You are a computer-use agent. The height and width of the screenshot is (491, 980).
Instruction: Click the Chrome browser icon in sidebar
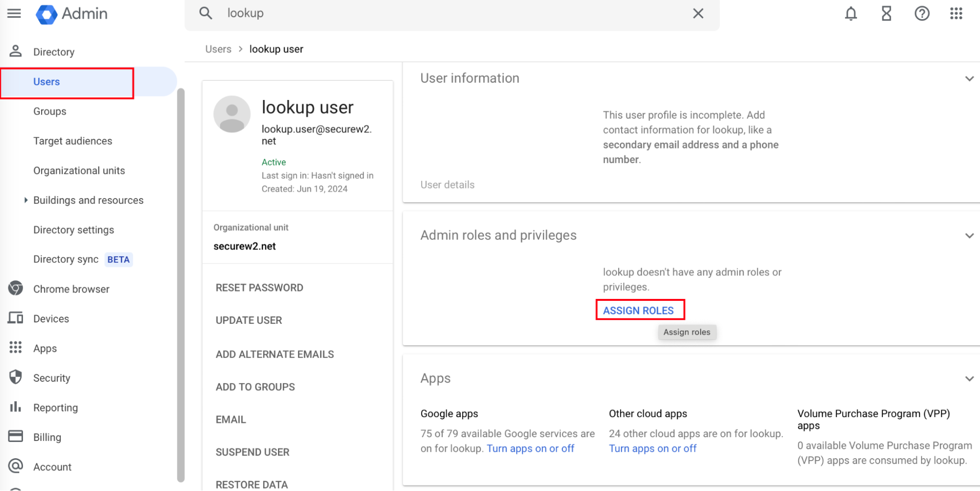pyautogui.click(x=16, y=289)
